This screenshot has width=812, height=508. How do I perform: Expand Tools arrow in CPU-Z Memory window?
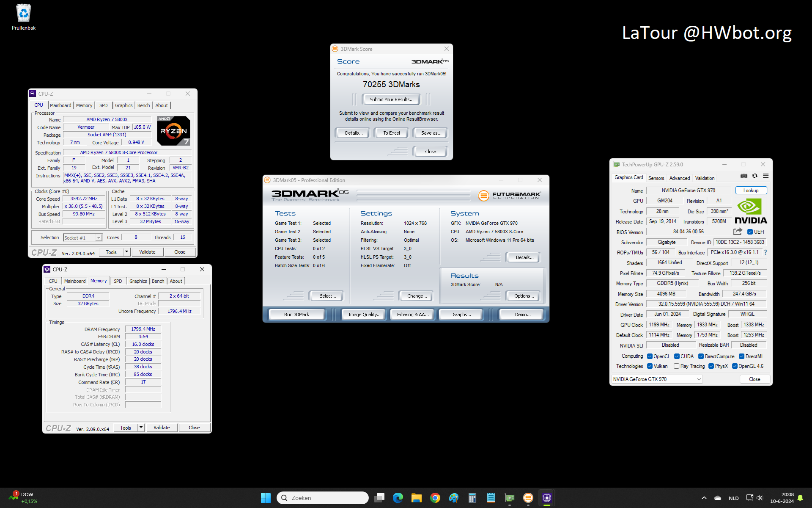click(x=141, y=428)
